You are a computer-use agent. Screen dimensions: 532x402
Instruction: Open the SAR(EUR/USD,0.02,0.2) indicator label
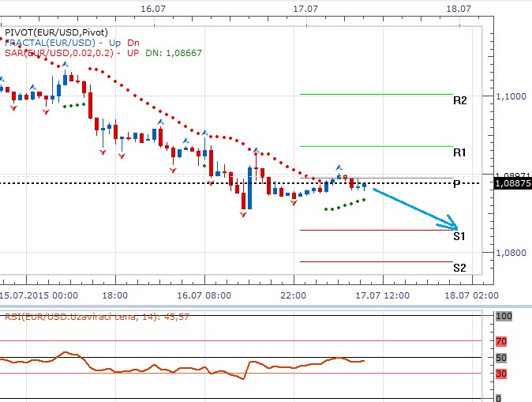59,53
